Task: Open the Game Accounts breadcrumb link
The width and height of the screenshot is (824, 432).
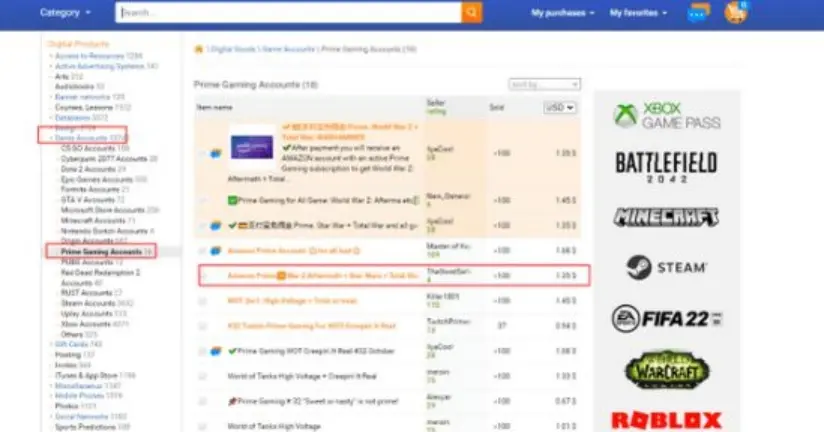Action: pos(289,49)
